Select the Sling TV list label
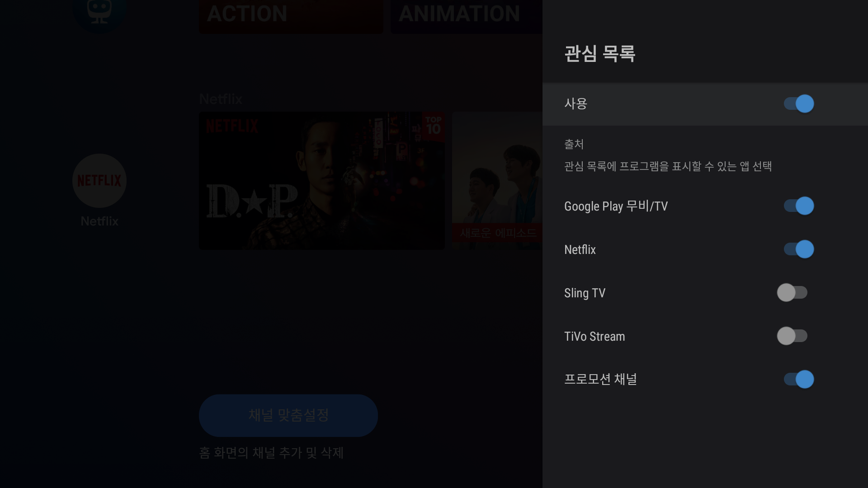Image resolution: width=868 pixels, height=488 pixels. (x=585, y=293)
